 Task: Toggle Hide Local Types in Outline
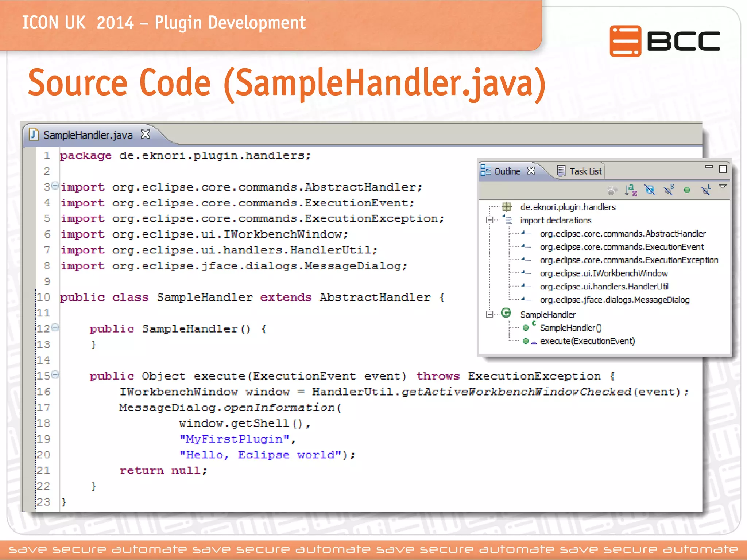(706, 190)
